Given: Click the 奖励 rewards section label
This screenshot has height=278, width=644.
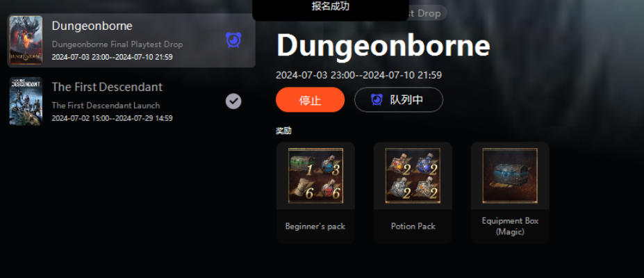Looking at the screenshot, I should coord(284,131).
